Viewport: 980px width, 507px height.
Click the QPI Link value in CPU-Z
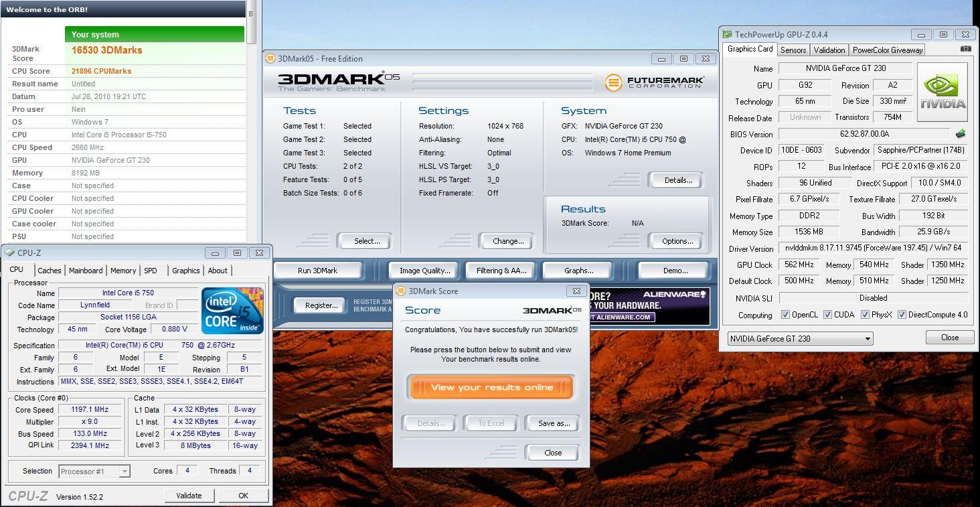pos(90,446)
